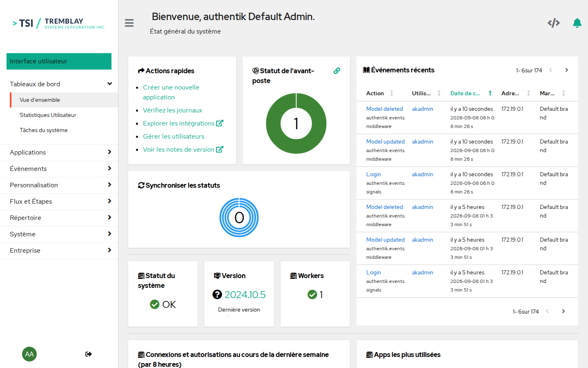Open Tâches du système page
This screenshot has height=368, width=588.
[x=64, y=130]
